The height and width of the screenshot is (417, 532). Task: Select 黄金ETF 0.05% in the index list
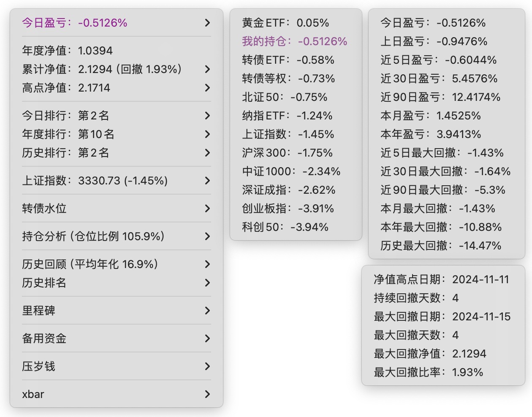(x=285, y=23)
